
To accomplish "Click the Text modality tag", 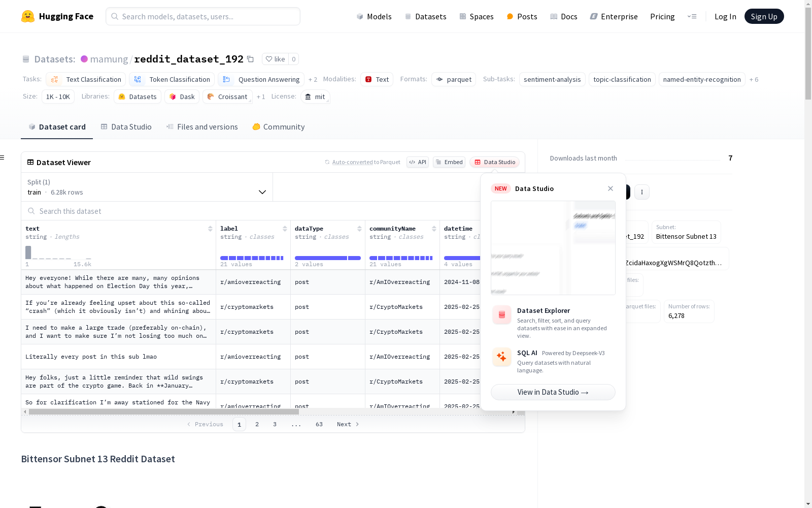I will click(x=377, y=79).
